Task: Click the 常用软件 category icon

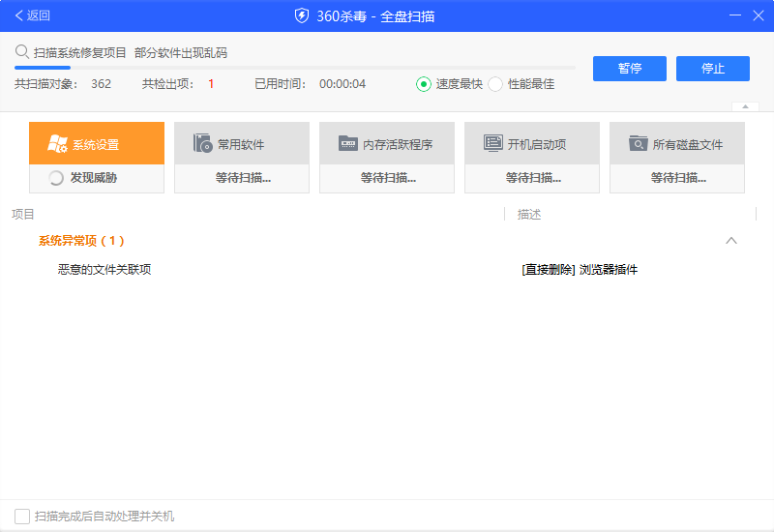Action: pyautogui.click(x=202, y=143)
